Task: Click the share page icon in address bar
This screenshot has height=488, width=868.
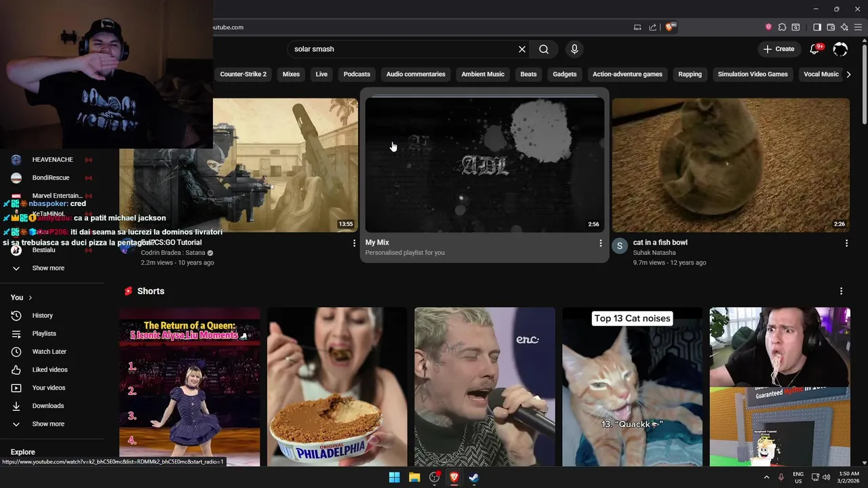Action: [652, 27]
